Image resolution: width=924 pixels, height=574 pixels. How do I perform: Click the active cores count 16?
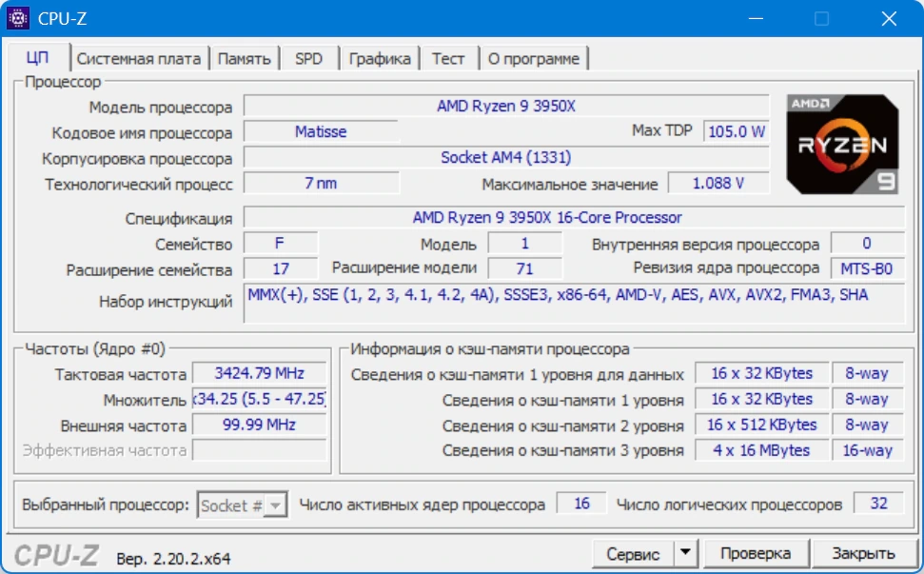[581, 504]
